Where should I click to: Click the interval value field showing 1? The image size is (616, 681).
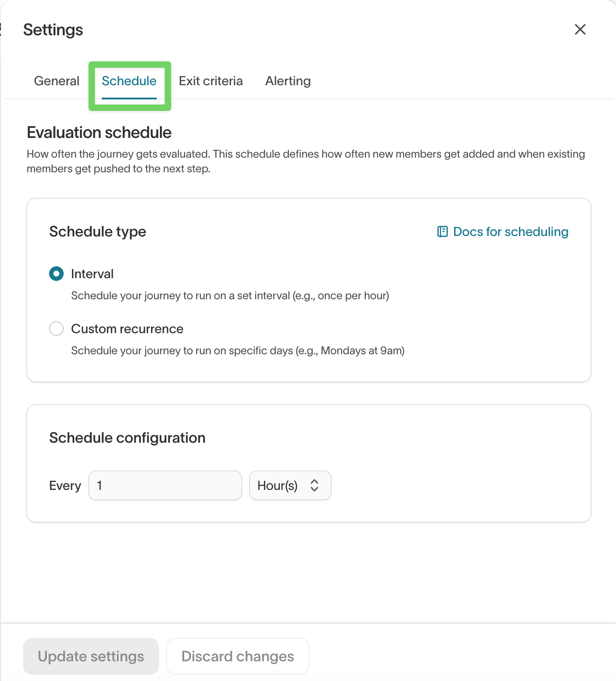[165, 485]
